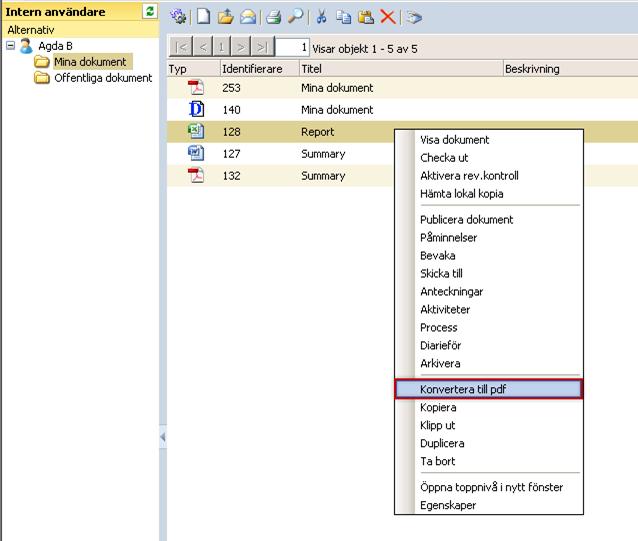Choose Skicka till in context menu

[x=489, y=273]
